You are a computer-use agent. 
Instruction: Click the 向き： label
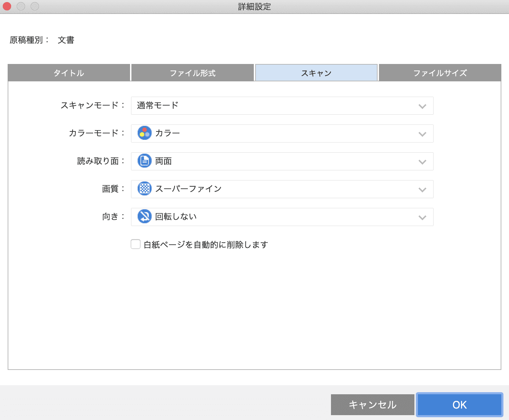[x=114, y=217]
